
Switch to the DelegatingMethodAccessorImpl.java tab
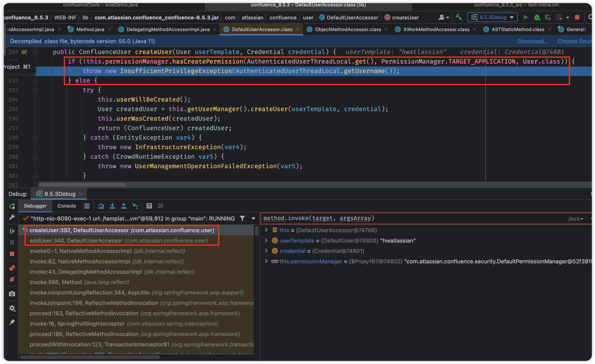tap(168, 29)
